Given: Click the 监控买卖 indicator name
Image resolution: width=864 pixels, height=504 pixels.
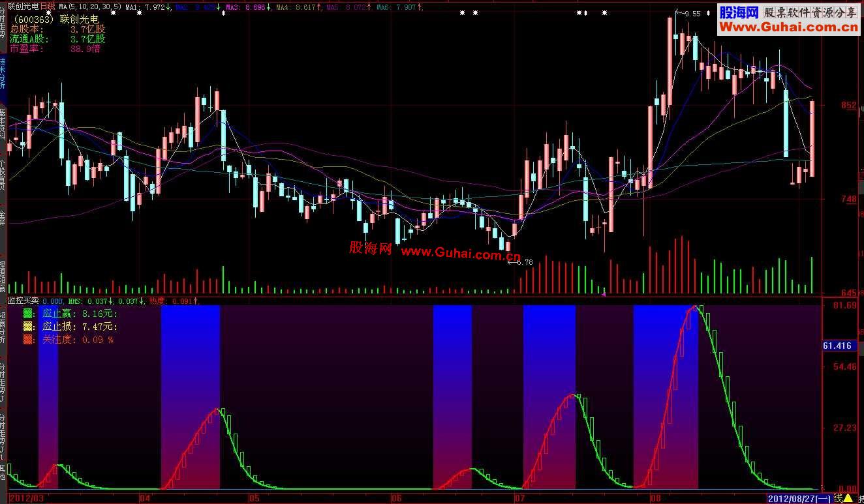Looking at the screenshot, I should [x=23, y=301].
